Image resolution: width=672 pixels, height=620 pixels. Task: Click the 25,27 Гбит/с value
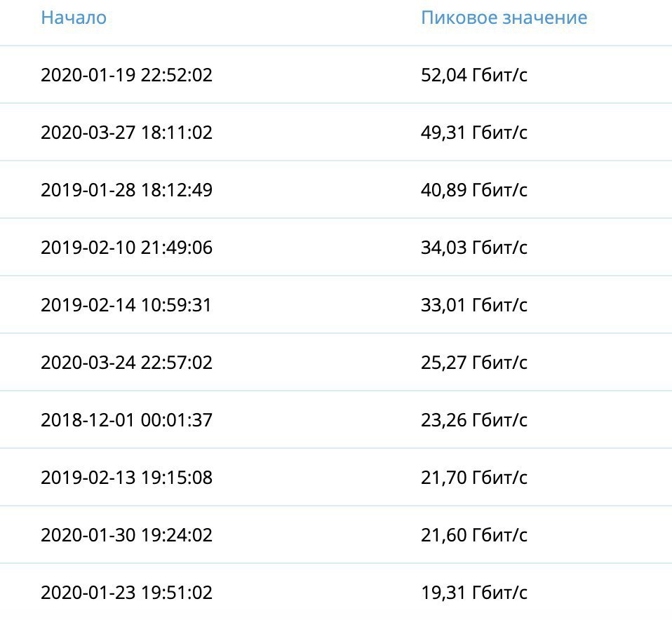[474, 363]
